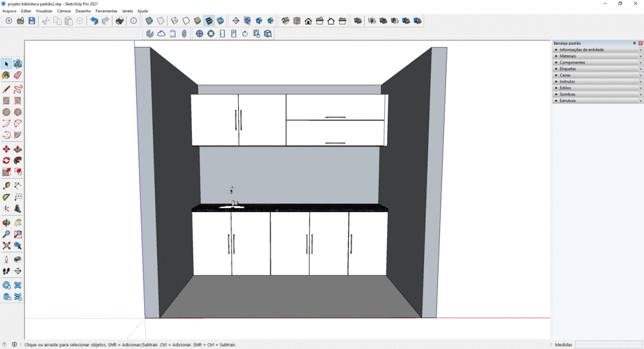Image resolution: width=644 pixels, height=349 pixels.
Task: Select the Zoom magnifier tool
Action: pyautogui.click(x=6, y=234)
